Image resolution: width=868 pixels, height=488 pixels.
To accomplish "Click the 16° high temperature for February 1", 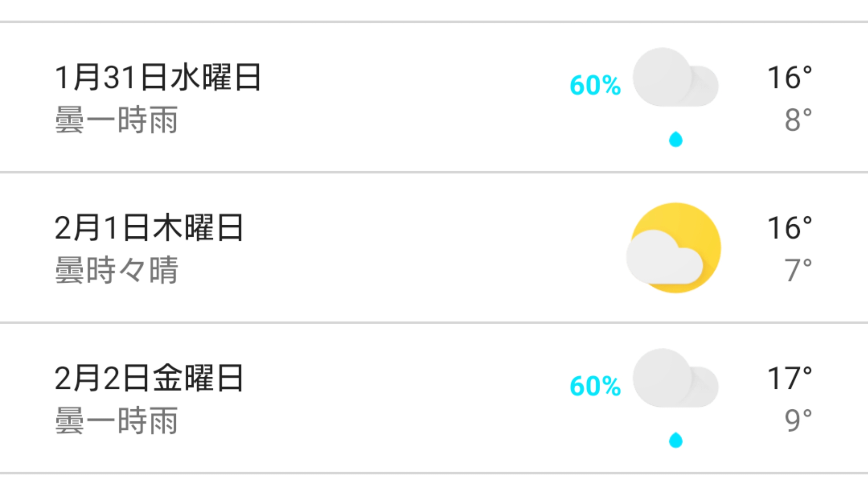I will point(789,227).
